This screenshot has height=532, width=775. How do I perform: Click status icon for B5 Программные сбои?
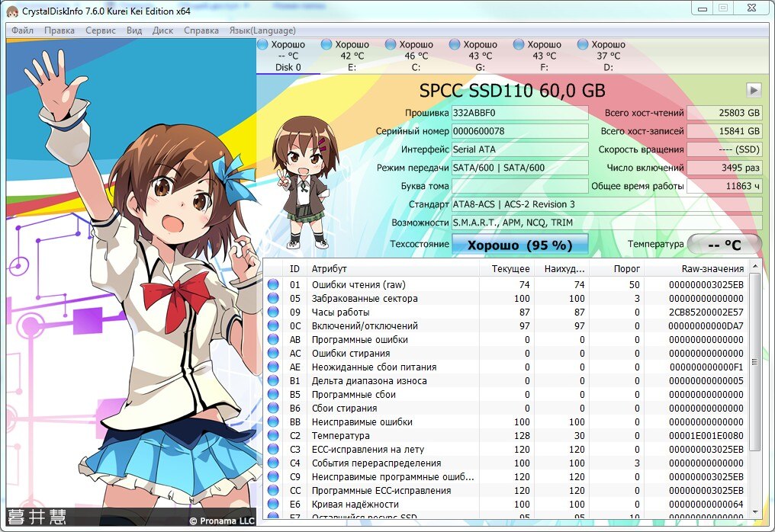tap(273, 394)
